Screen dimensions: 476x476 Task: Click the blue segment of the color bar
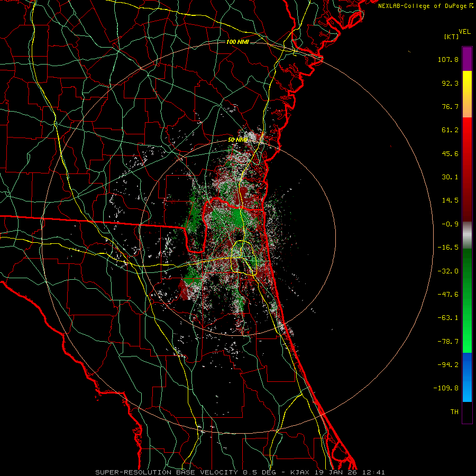tap(467, 377)
